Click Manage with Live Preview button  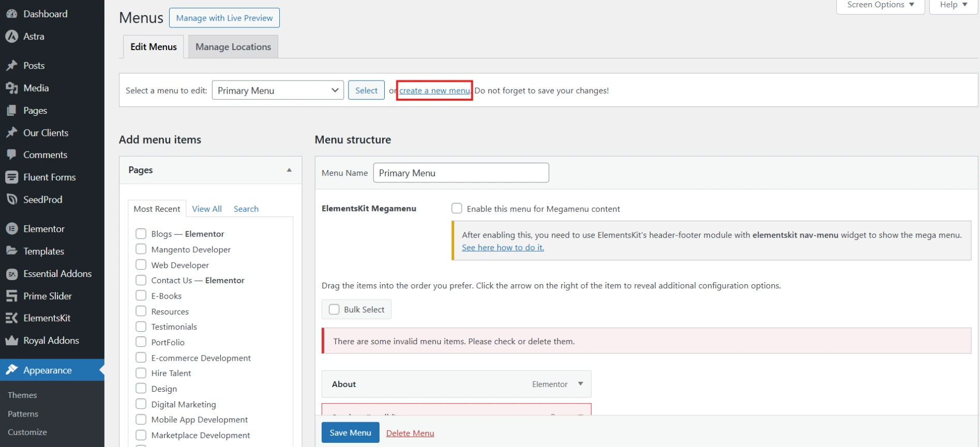click(x=224, y=18)
